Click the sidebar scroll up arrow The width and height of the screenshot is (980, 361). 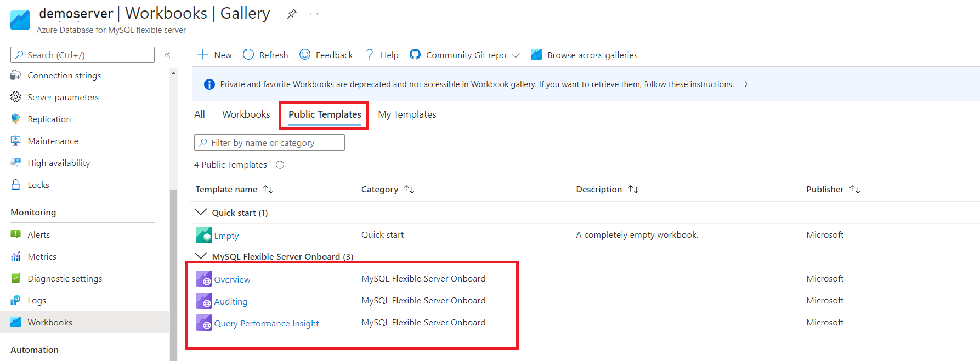tap(173, 73)
